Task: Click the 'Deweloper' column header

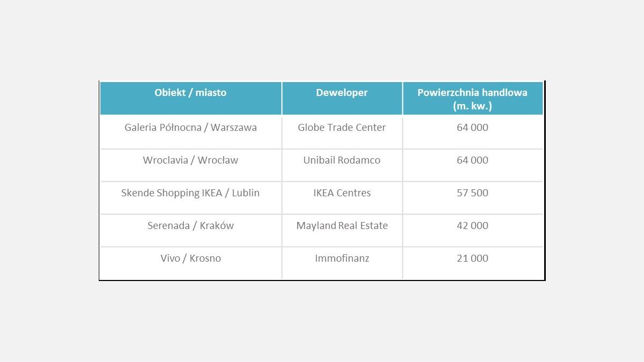Action: [342, 93]
